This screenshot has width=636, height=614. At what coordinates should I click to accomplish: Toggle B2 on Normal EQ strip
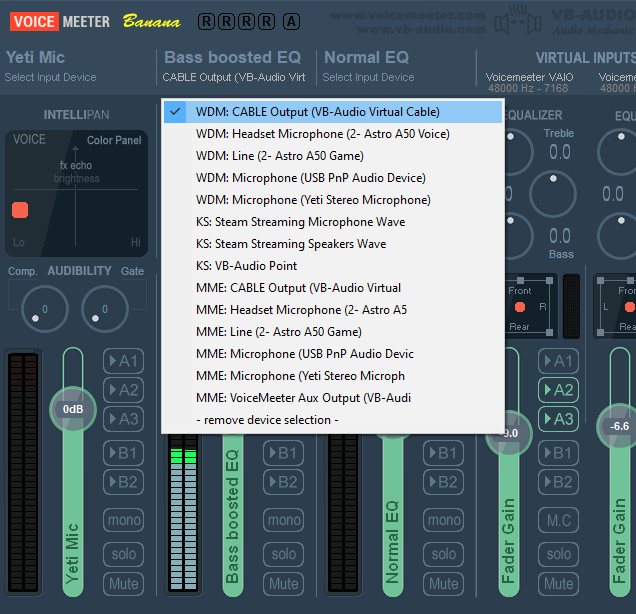pos(443,482)
